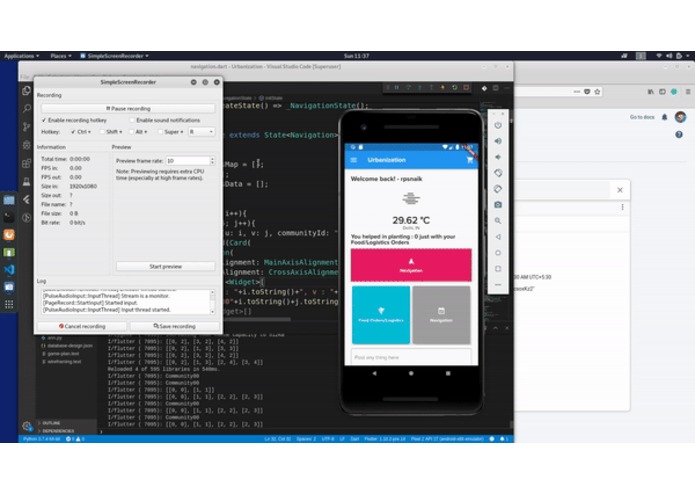The image size is (695, 494).
Task: Open the VS Code Run and Debug view
Action: point(27,145)
